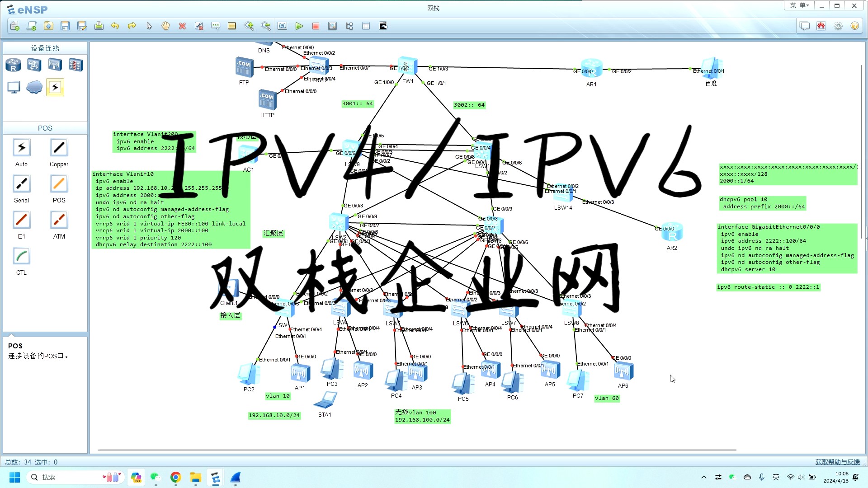This screenshot has height=488, width=868.
Task: Expand the 菜单 dropdown menu
Action: (x=799, y=5)
